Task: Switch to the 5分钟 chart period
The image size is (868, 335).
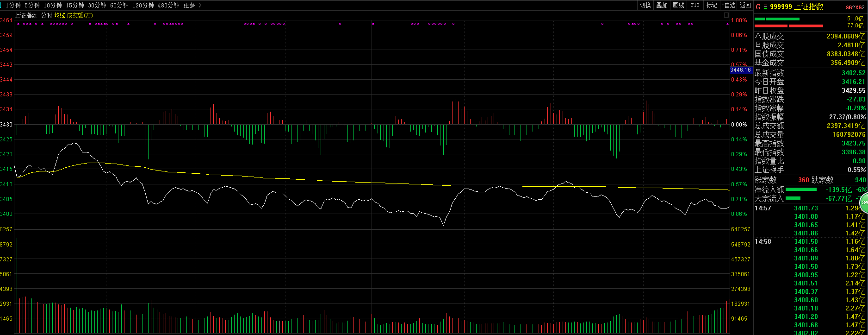Action: click(32, 6)
